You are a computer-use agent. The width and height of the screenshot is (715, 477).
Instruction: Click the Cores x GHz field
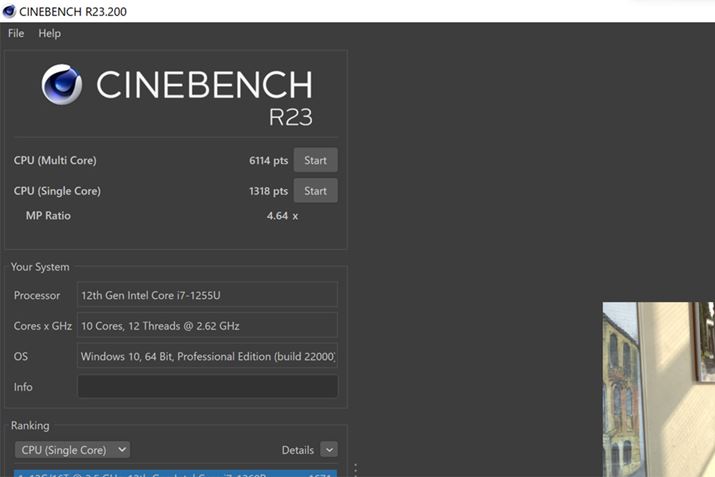pyautogui.click(x=207, y=326)
